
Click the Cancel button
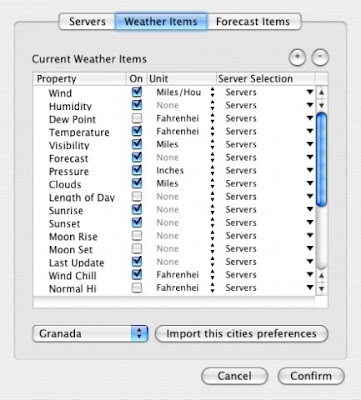click(234, 376)
